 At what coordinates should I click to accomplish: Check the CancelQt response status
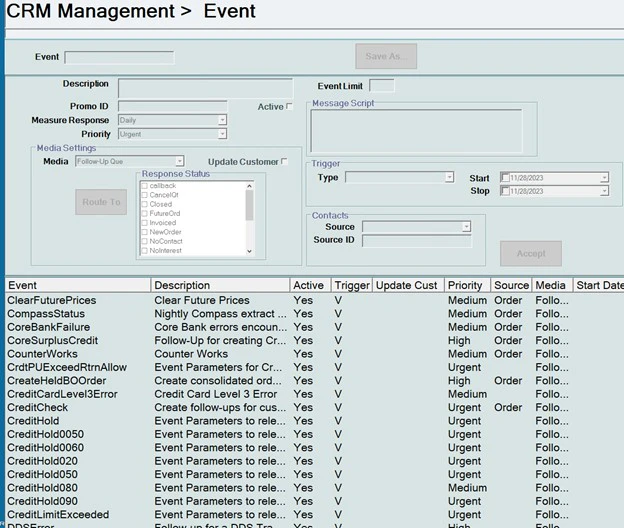[144, 195]
